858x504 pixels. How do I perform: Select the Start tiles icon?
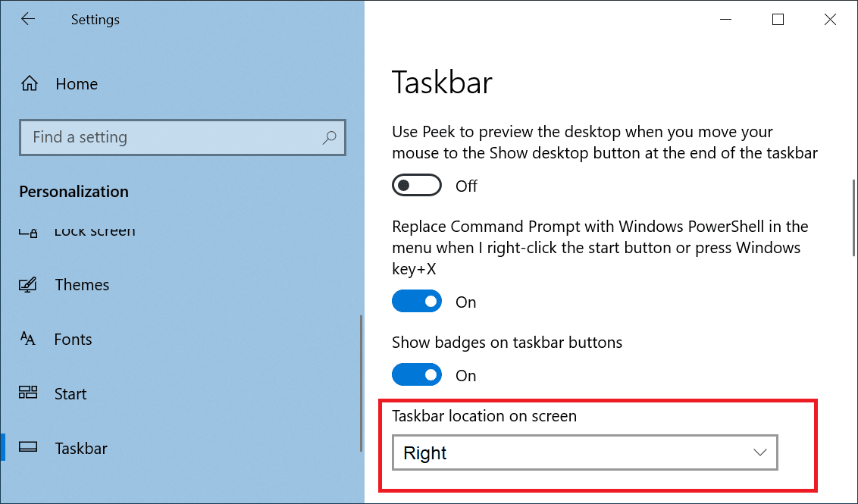[x=27, y=393]
